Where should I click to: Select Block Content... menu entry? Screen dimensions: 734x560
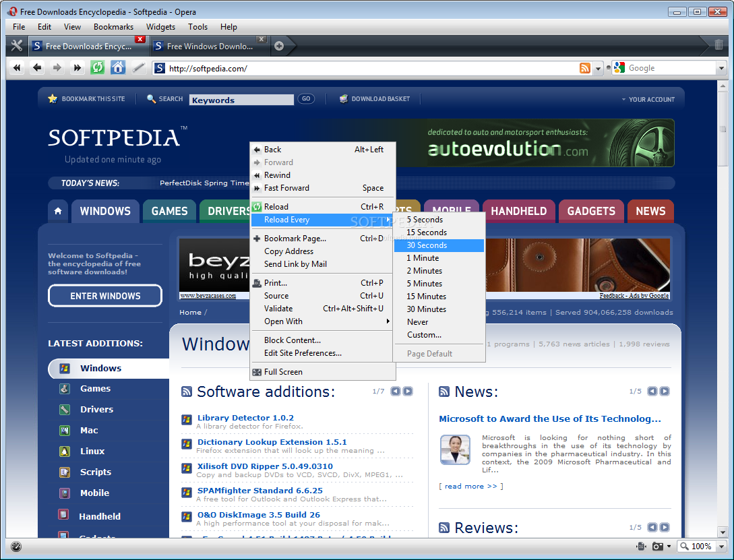[x=322, y=340]
